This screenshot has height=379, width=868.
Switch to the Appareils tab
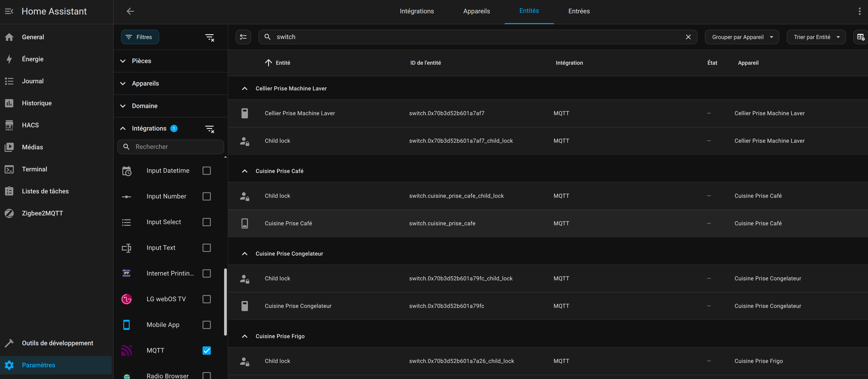[476, 11]
